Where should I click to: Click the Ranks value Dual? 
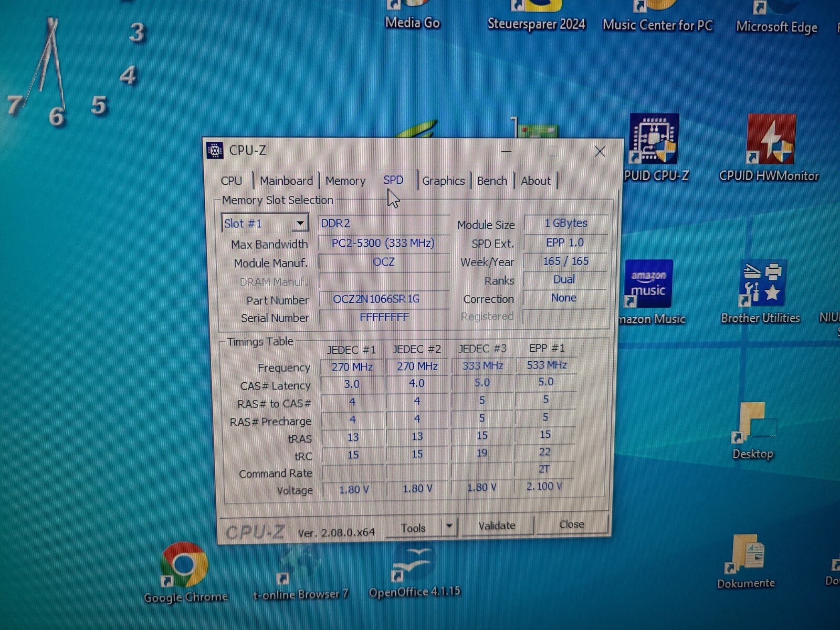564,279
